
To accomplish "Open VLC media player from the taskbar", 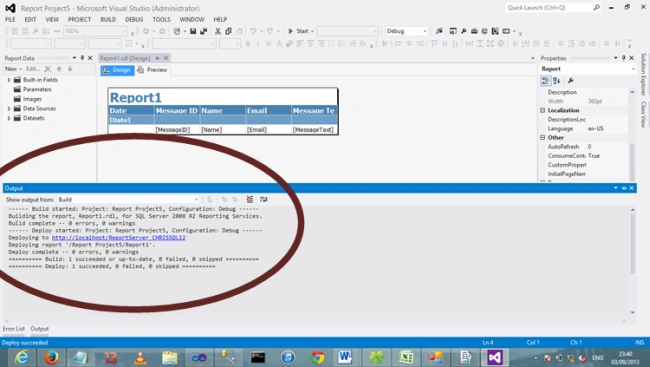I will pyautogui.click(x=140, y=357).
